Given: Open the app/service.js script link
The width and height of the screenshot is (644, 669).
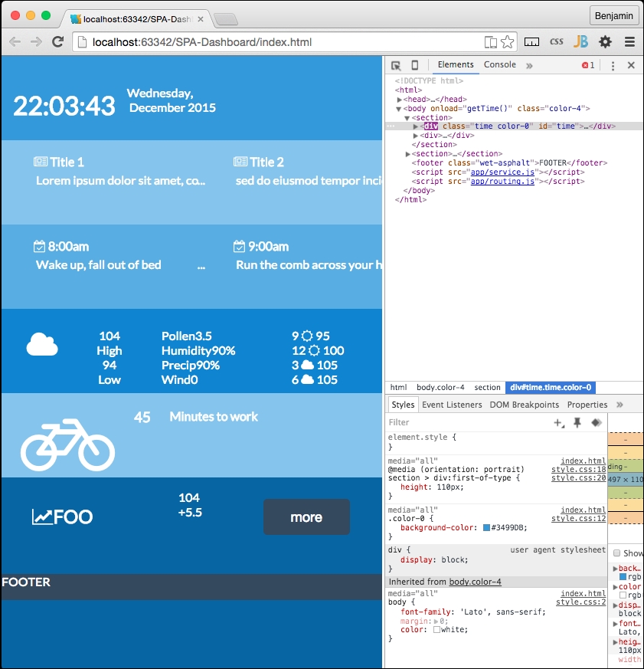Looking at the screenshot, I should click(502, 172).
